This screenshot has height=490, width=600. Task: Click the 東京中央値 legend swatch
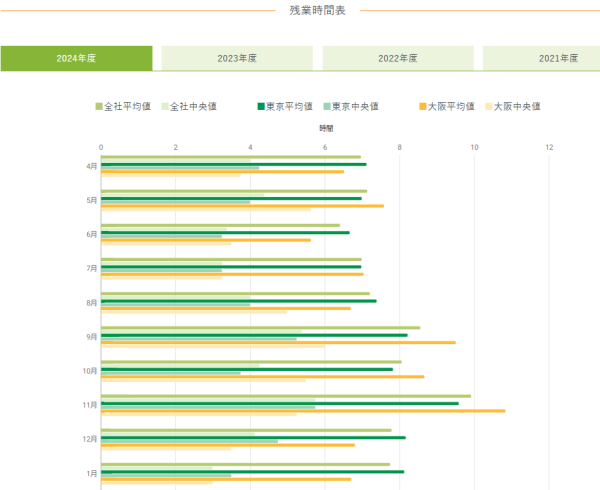click(x=327, y=106)
